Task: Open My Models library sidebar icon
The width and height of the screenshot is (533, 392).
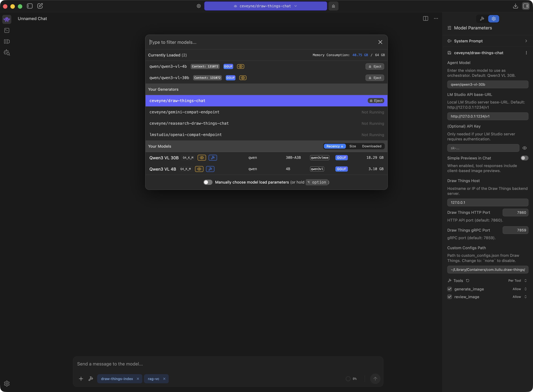Action: click(7, 42)
